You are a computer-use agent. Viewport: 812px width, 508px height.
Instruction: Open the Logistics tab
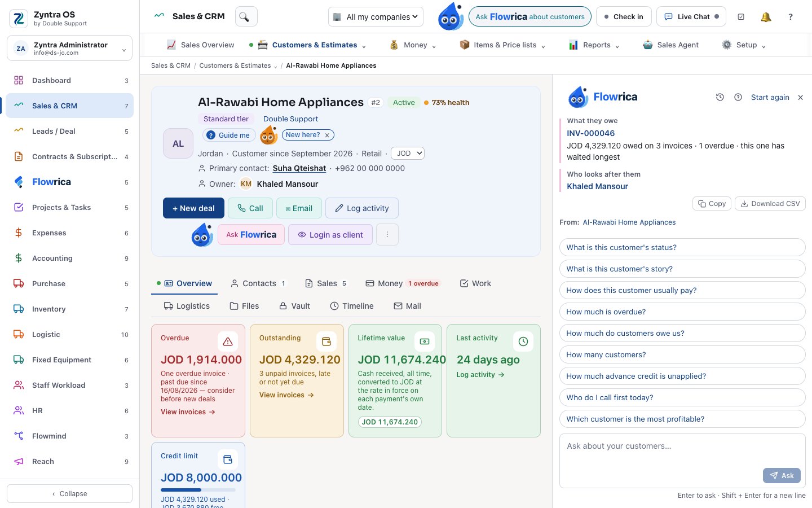click(187, 306)
